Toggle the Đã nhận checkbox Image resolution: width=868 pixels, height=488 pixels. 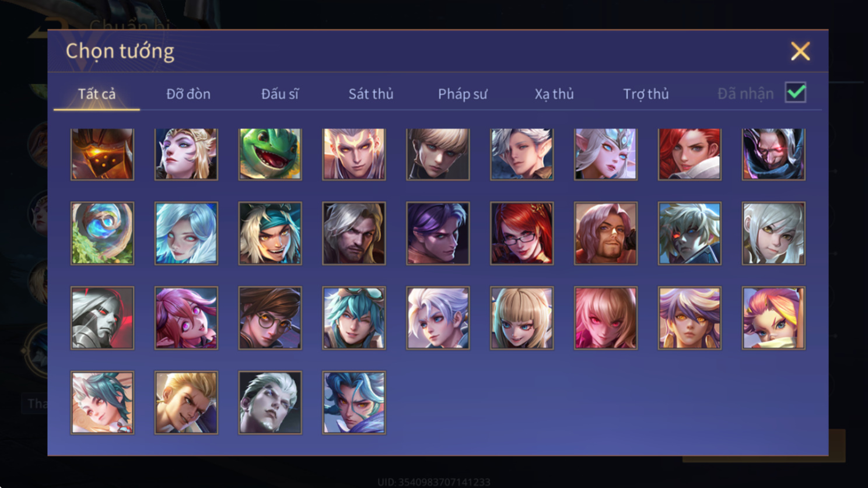coord(796,93)
